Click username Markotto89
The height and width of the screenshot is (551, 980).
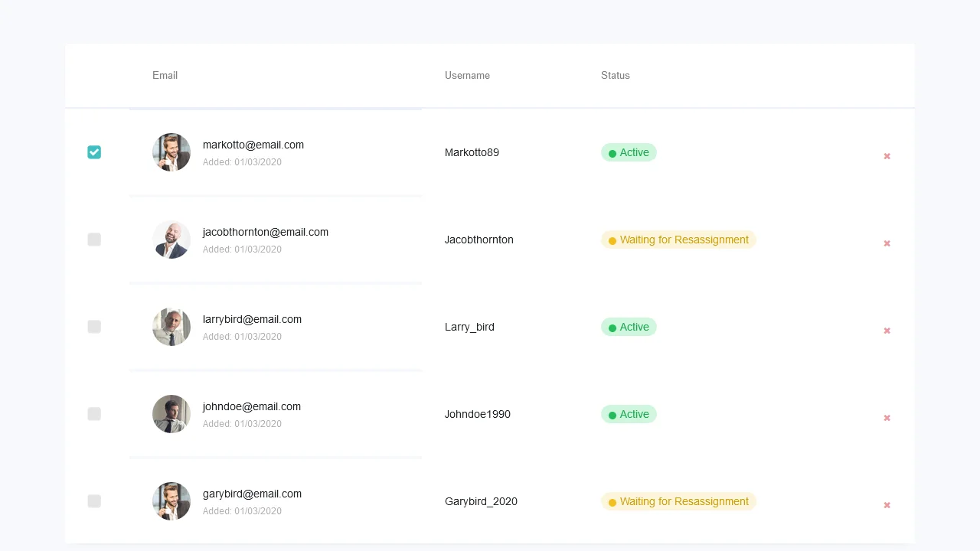pyautogui.click(x=472, y=152)
